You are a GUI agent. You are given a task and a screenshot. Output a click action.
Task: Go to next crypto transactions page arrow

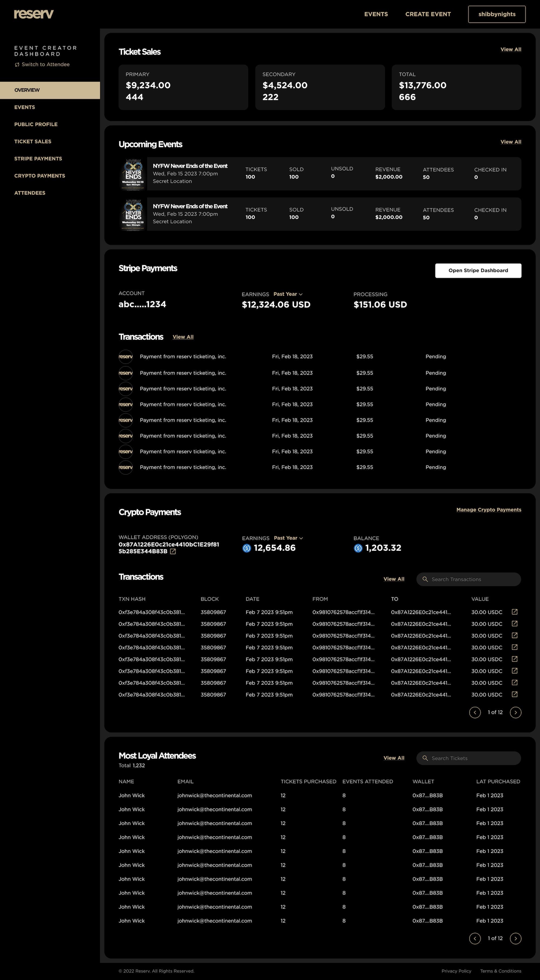click(515, 712)
